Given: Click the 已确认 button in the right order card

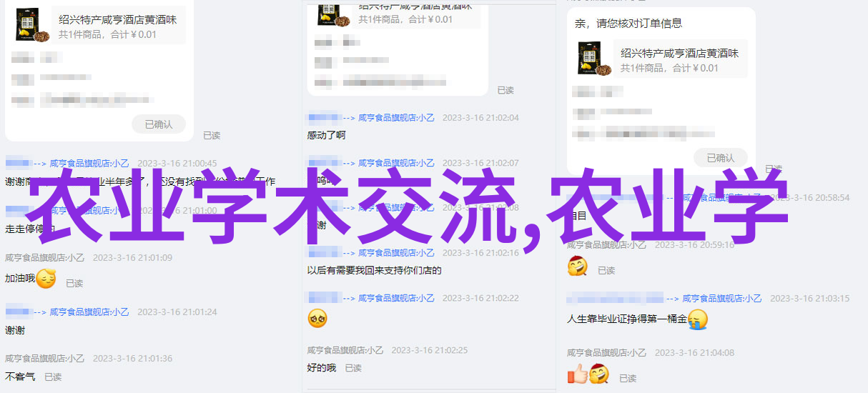Looking at the screenshot, I should [x=721, y=158].
